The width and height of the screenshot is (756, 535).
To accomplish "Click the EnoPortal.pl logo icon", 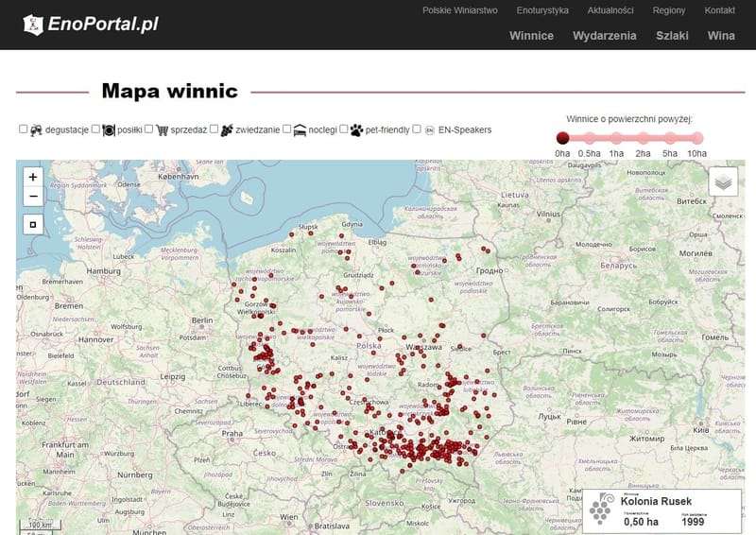I will click(x=33, y=25).
